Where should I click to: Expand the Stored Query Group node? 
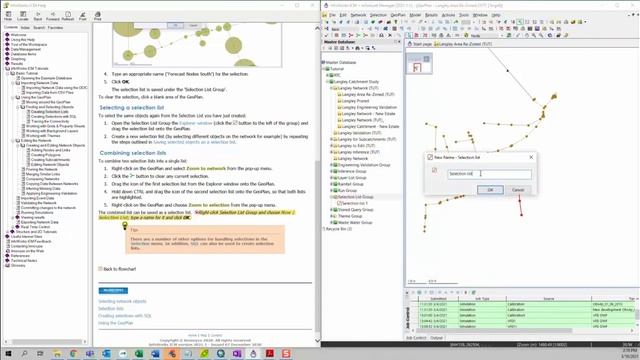[331, 210]
